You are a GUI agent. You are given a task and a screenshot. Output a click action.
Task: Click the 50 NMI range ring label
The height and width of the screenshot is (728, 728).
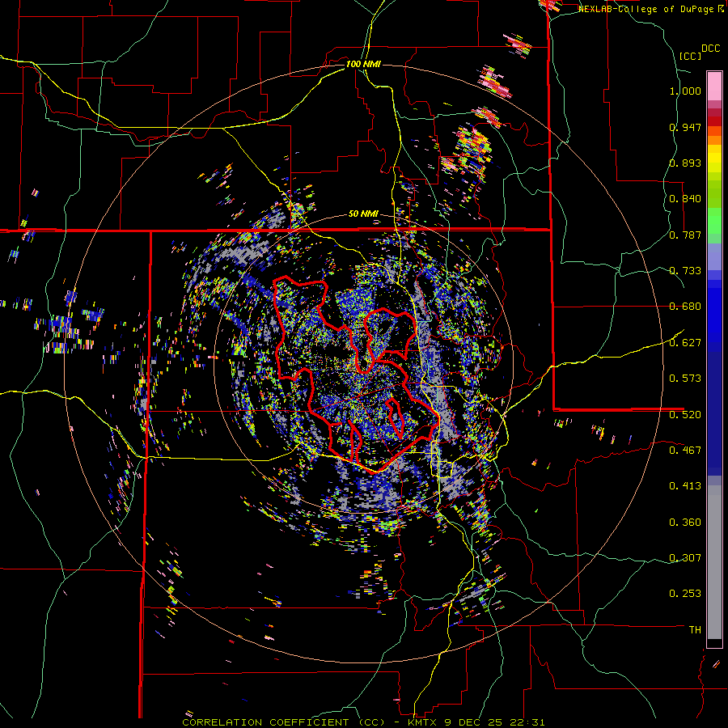363,214
